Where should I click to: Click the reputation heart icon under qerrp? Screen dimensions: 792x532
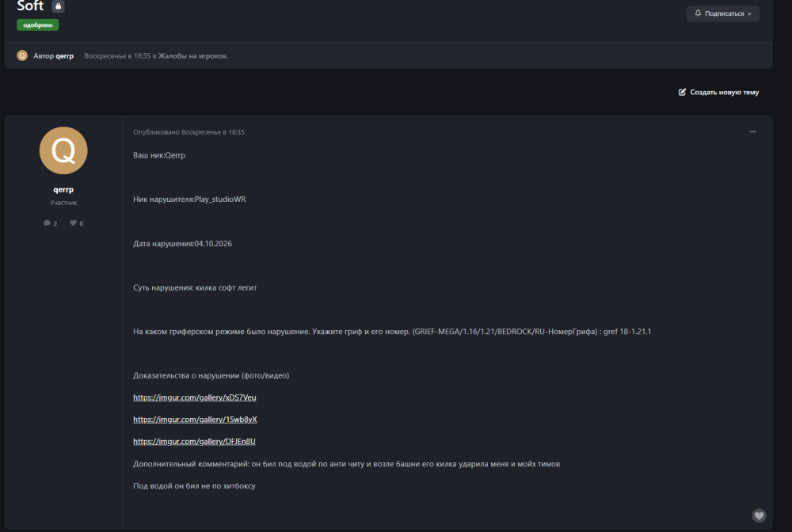[73, 223]
